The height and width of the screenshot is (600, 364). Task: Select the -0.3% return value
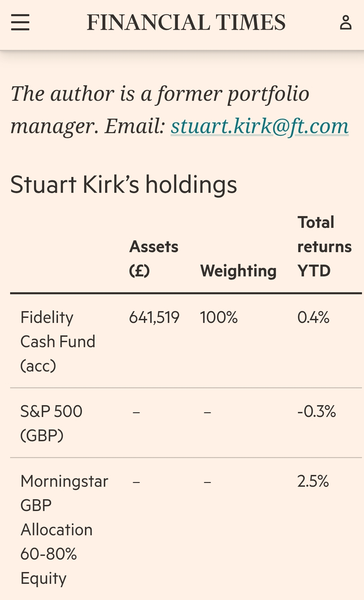point(316,412)
